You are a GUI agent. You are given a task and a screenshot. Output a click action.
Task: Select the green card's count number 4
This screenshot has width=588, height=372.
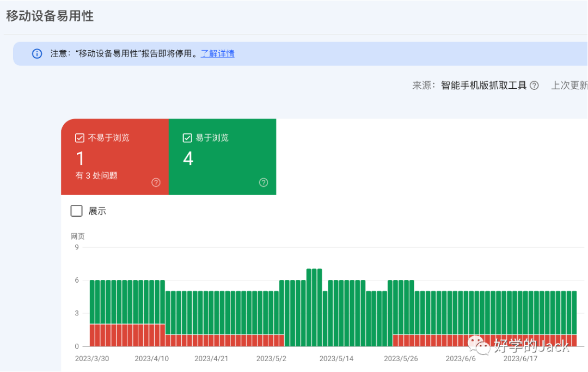188,158
